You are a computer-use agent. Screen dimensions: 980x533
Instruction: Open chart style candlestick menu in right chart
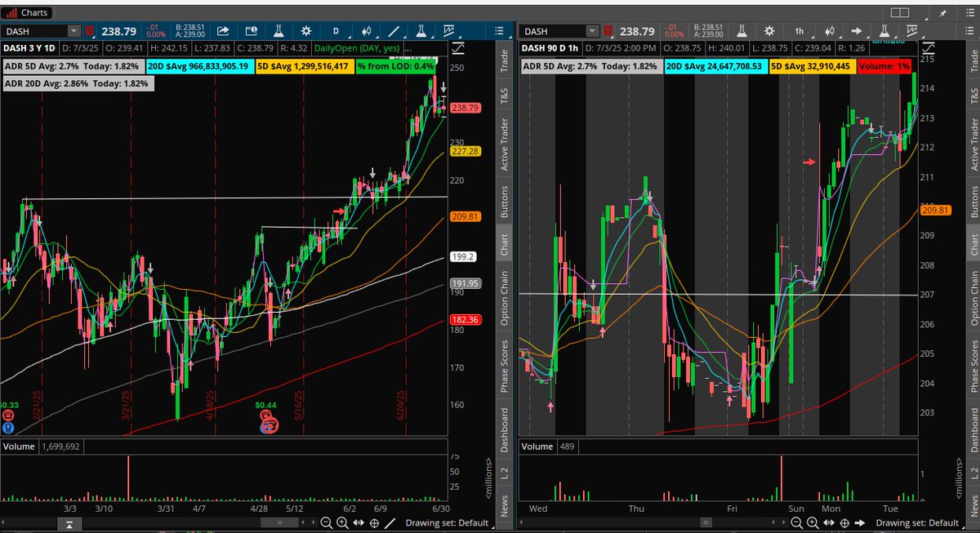click(831, 32)
